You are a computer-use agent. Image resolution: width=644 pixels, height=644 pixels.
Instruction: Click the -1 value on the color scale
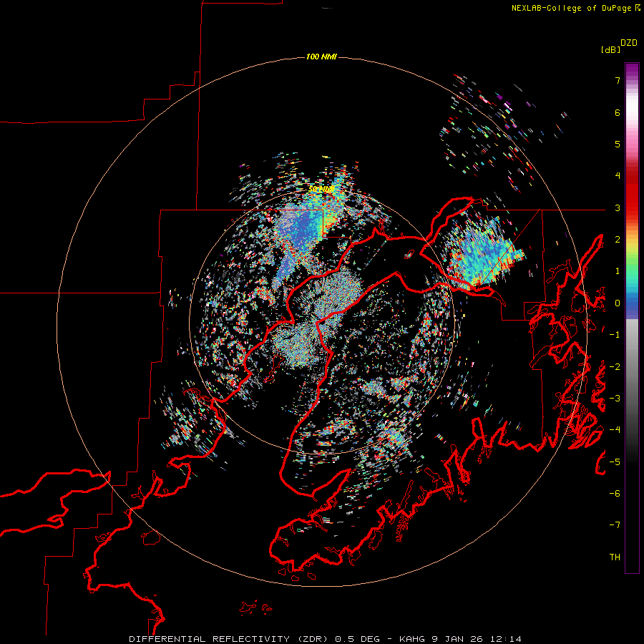(x=615, y=335)
